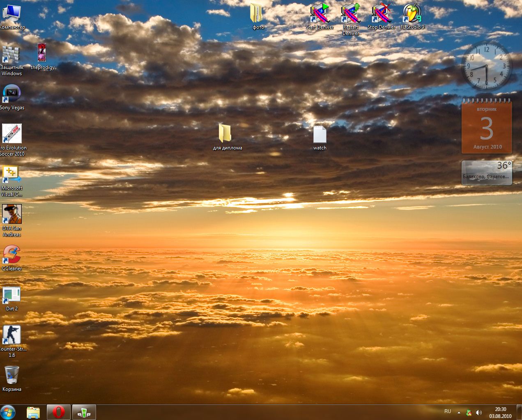This screenshot has height=420, width=522.
Task: Click the Microsoft Visual C++ shortcut
Action: pos(12,174)
